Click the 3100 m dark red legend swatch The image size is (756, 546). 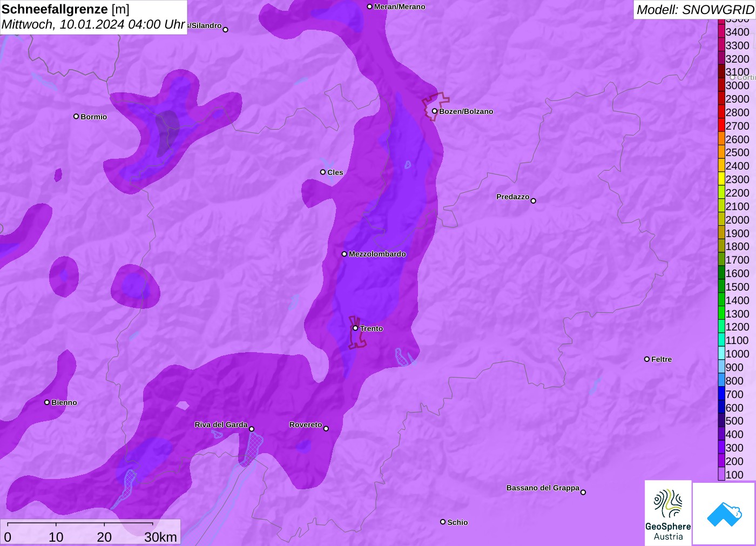tap(721, 72)
